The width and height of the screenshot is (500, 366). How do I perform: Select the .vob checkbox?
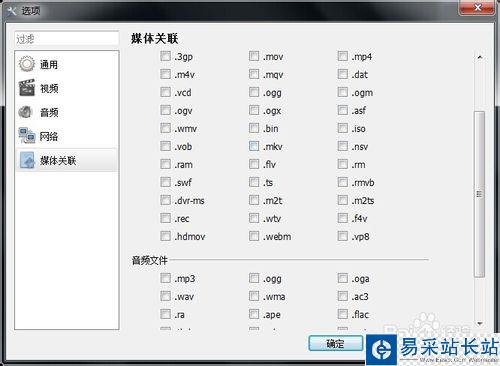(165, 146)
